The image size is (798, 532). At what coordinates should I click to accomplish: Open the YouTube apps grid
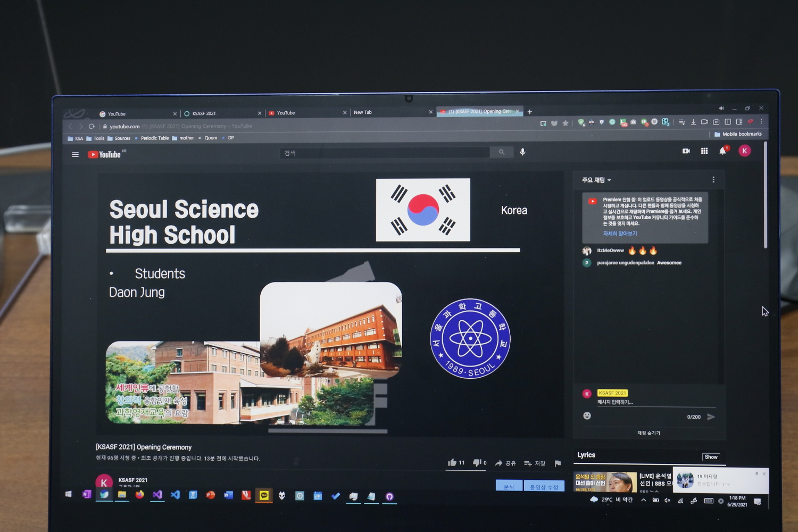pos(704,151)
